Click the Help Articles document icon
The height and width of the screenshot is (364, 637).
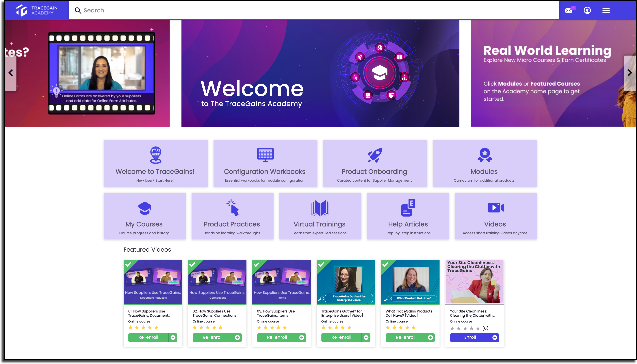[x=408, y=208]
